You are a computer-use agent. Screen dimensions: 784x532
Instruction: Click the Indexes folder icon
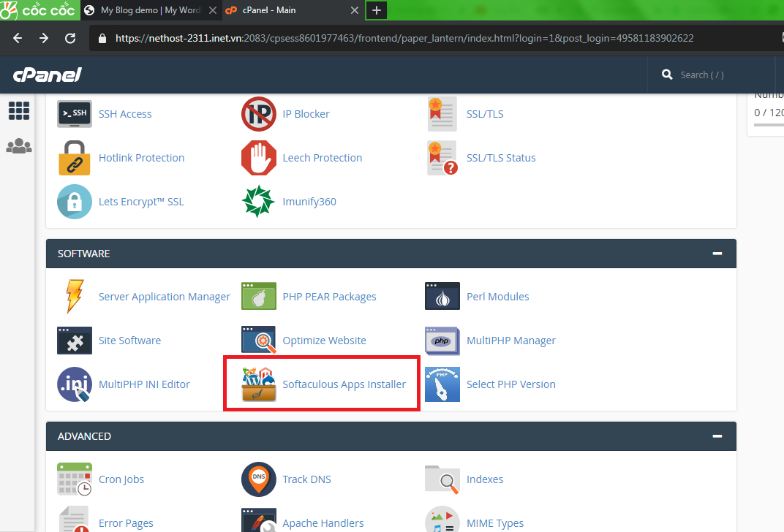442,479
